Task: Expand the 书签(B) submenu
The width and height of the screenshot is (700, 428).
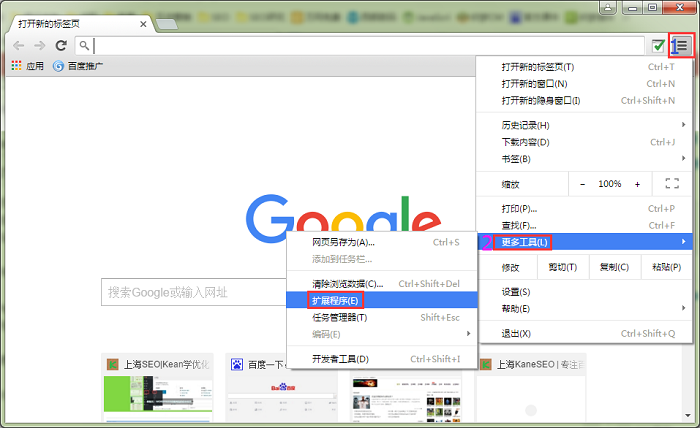Action: pos(584,159)
